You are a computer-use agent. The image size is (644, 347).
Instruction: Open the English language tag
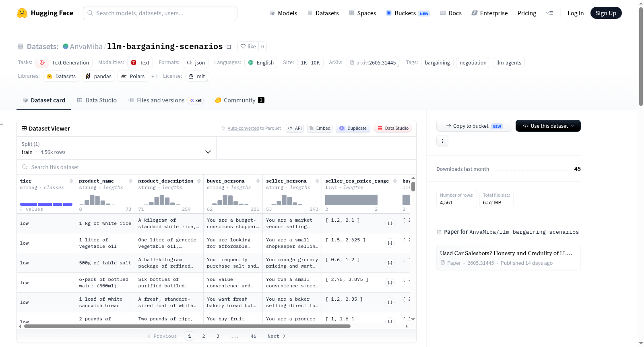coord(261,62)
